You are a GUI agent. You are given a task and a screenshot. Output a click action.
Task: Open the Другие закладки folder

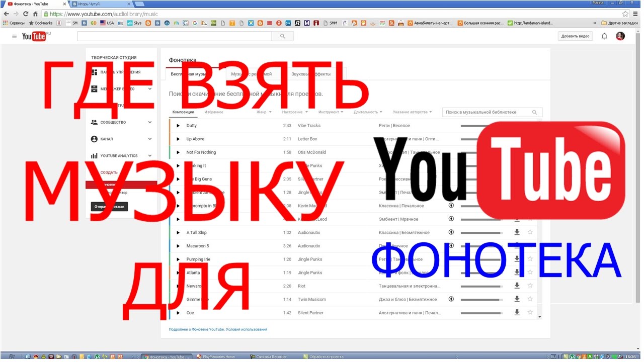click(x=619, y=23)
